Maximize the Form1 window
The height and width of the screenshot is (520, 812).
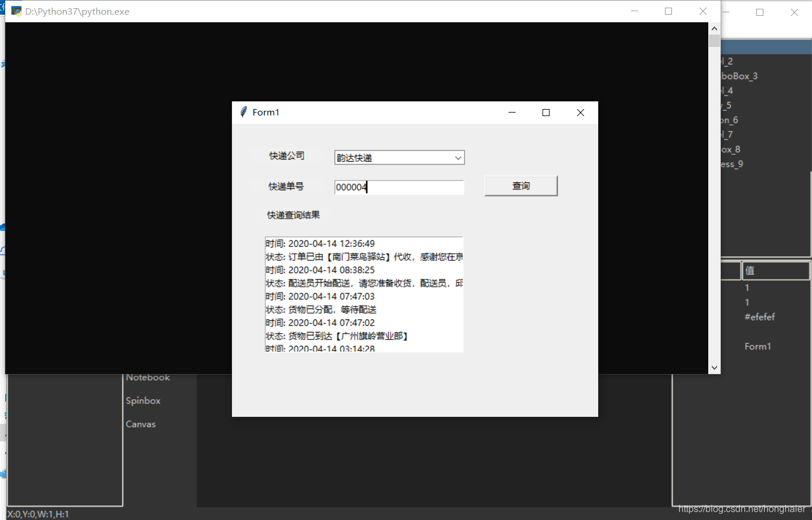[546, 112]
